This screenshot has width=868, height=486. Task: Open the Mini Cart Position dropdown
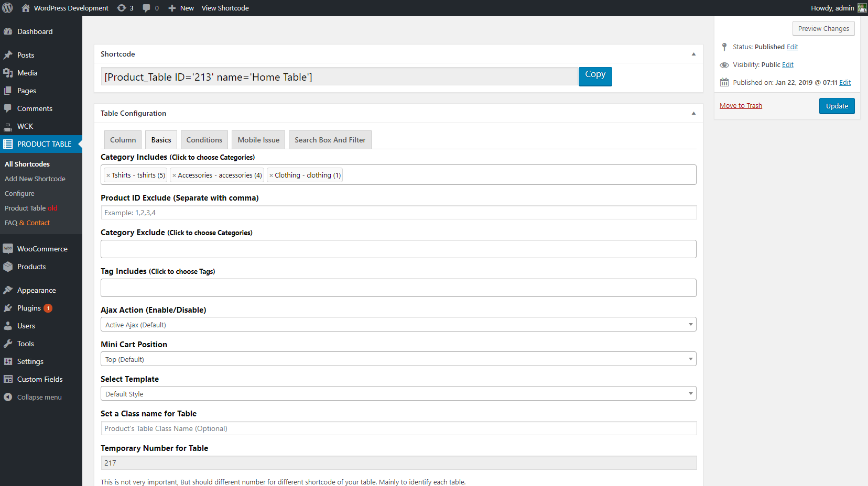[398, 359]
